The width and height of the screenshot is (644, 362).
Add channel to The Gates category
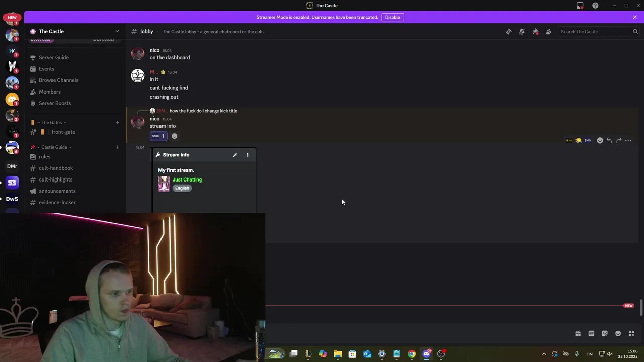tap(117, 122)
